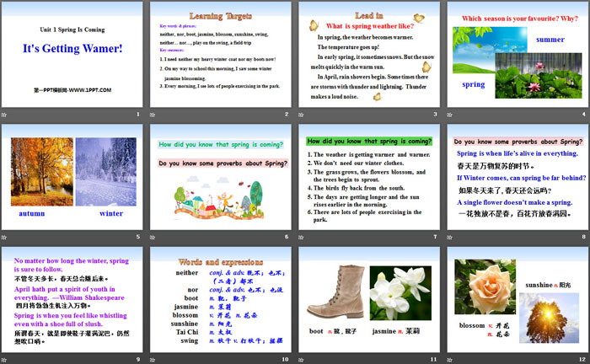
Task: Click the animation star icon under slide 4
Action: 450,115
